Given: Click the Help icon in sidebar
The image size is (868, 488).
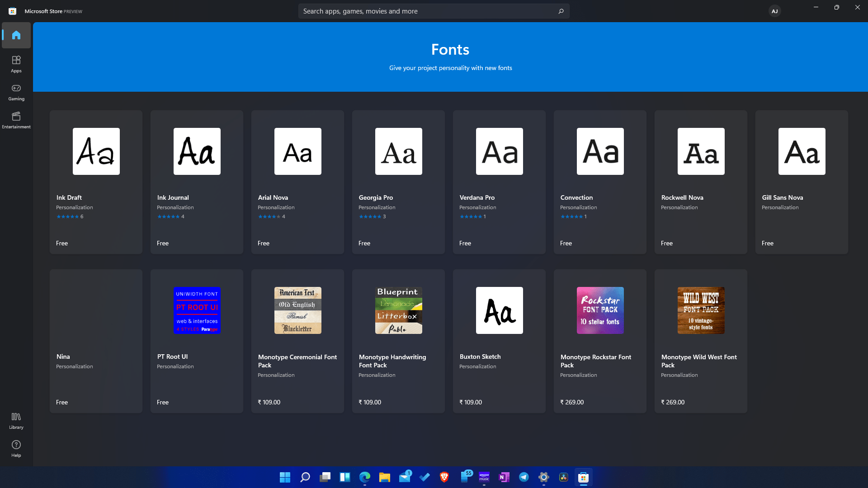Looking at the screenshot, I should click(16, 448).
